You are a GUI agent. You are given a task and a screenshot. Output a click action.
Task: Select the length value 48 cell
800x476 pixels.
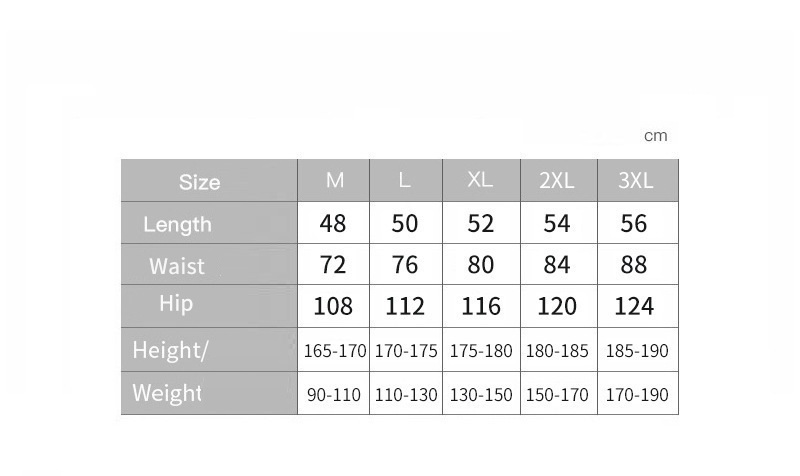tap(333, 223)
